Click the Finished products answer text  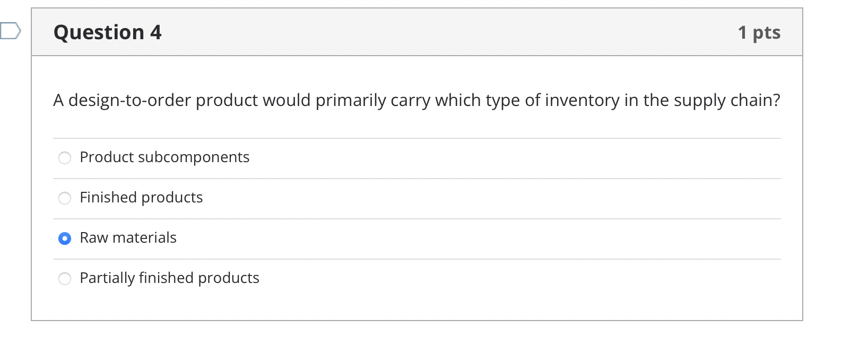pyautogui.click(x=141, y=198)
